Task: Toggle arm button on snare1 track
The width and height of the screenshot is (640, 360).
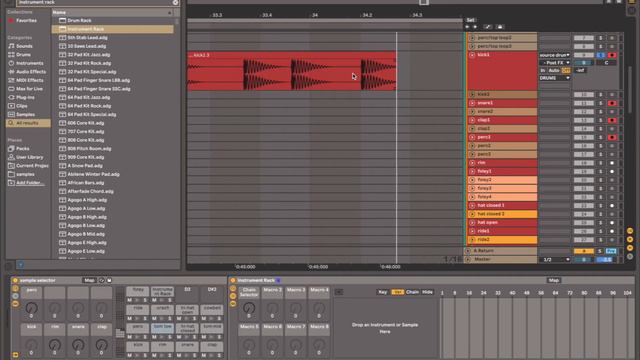Action: (x=612, y=103)
